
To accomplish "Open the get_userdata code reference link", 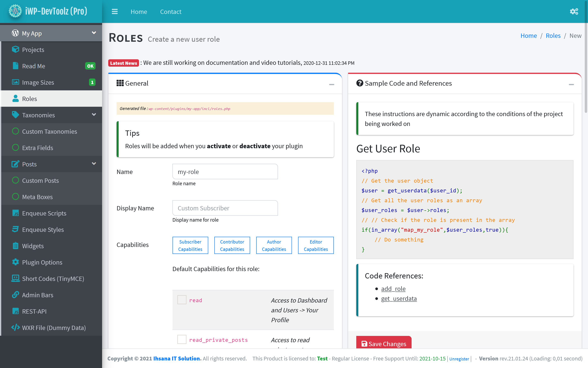I will (399, 298).
